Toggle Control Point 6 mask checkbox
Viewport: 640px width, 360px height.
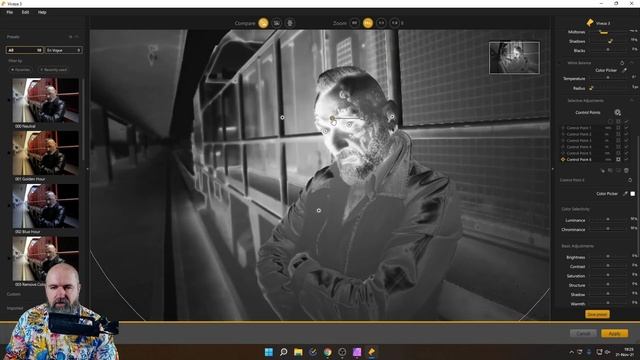point(618,159)
